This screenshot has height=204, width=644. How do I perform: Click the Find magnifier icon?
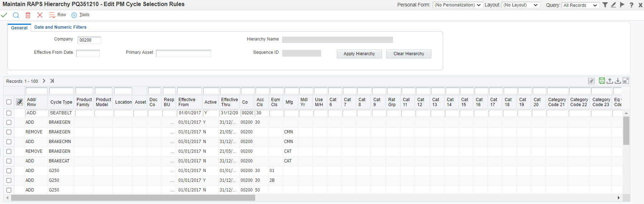point(16,15)
